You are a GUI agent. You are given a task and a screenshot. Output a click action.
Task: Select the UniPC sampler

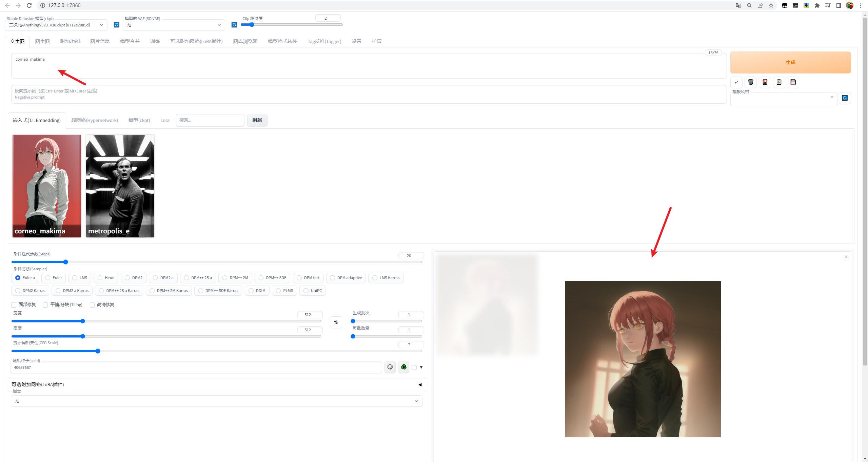(313, 291)
